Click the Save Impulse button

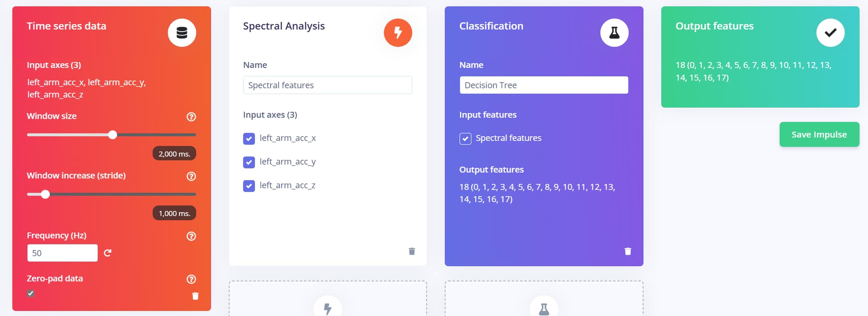point(819,135)
